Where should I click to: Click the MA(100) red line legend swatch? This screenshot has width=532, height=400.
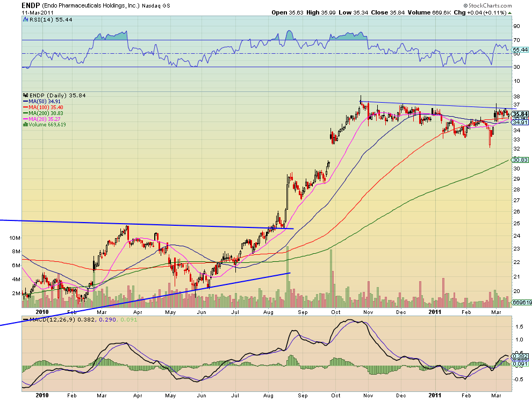25,108
